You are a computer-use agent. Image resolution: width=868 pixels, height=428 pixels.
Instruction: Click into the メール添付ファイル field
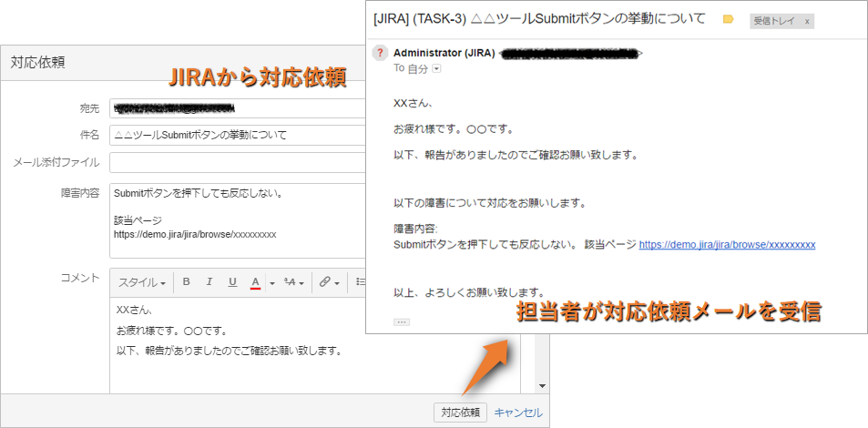tap(238, 163)
